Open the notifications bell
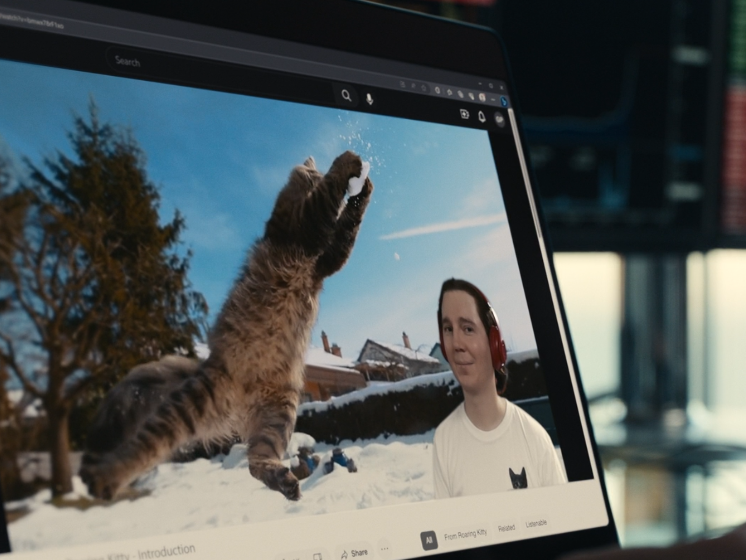This screenshot has width=746, height=560. pyautogui.click(x=482, y=117)
